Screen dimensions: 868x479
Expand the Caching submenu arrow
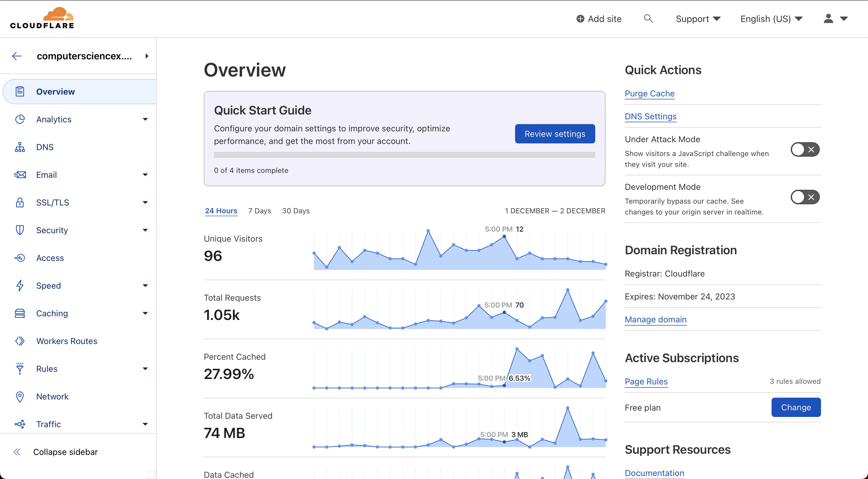click(x=145, y=313)
